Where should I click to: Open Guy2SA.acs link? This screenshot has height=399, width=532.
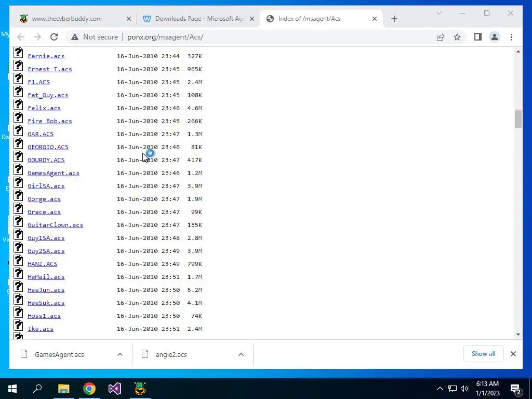pos(46,251)
